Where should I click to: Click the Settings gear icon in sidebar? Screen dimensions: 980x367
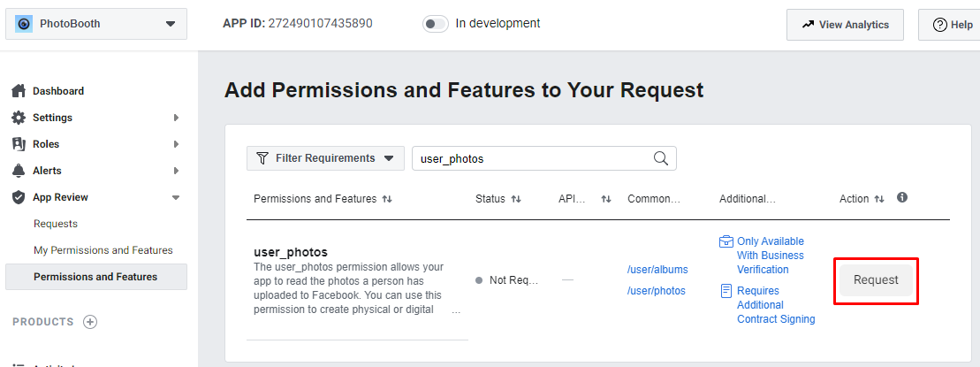18,118
